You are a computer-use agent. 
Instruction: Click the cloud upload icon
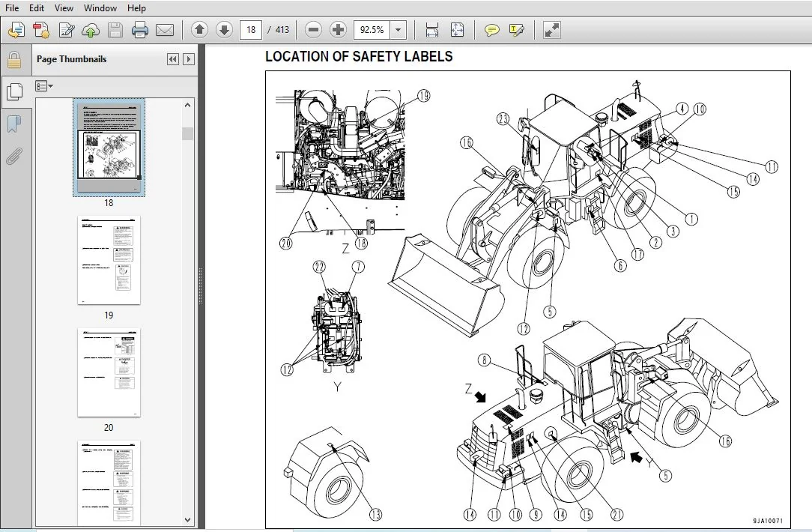(91, 30)
